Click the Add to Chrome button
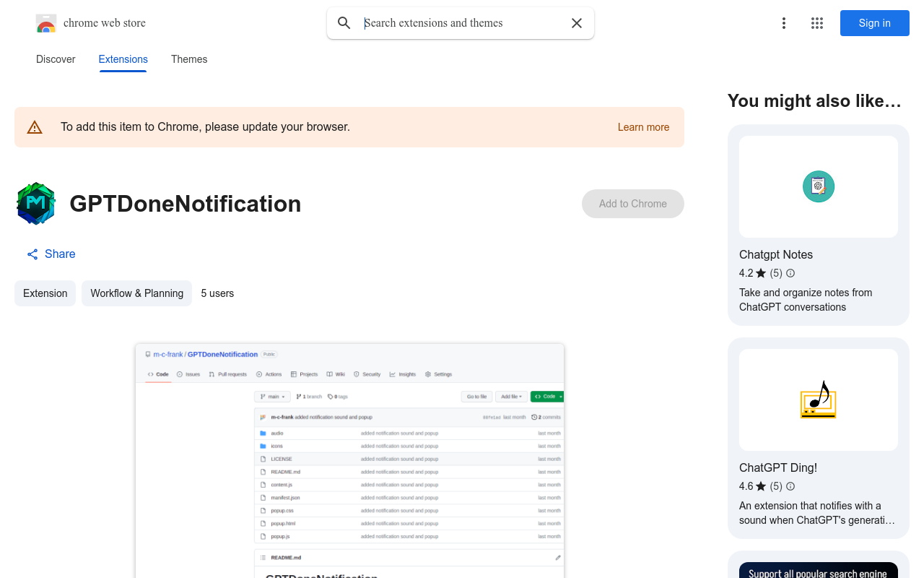Viewport: 924px width, 578px height. (x=633, y=204)
